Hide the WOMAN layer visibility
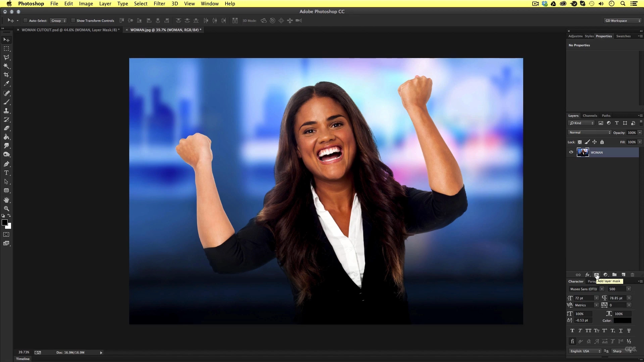 point(571,152)
